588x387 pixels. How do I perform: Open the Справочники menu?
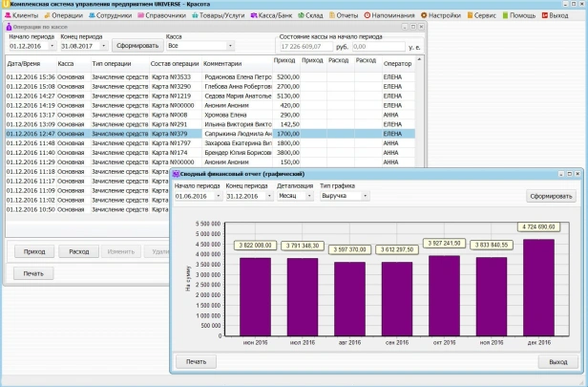click(x=161, y=15)
